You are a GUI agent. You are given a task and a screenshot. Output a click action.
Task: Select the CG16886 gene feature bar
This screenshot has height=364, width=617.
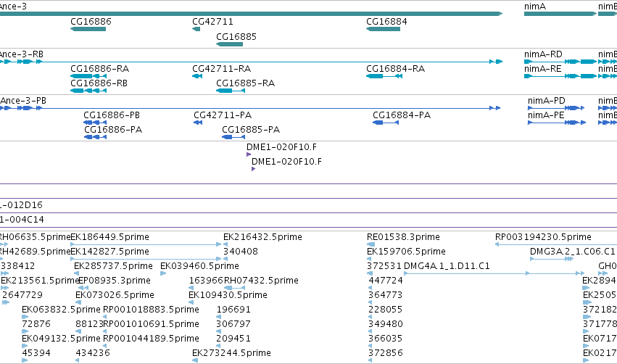[88, 29]
